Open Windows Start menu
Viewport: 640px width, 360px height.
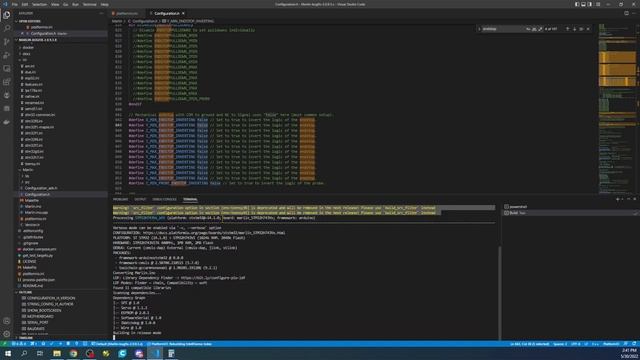[x=7, y=353]
